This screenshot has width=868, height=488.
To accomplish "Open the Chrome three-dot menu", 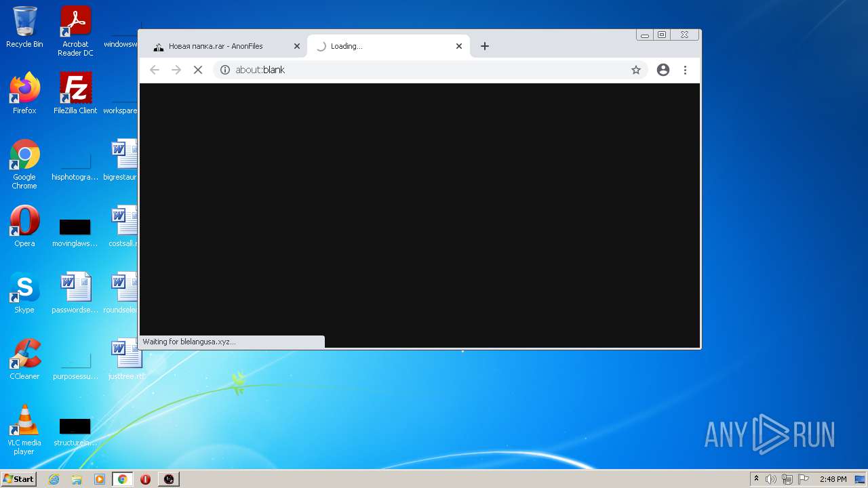I will pyautogui.click(x=686, y=70).
